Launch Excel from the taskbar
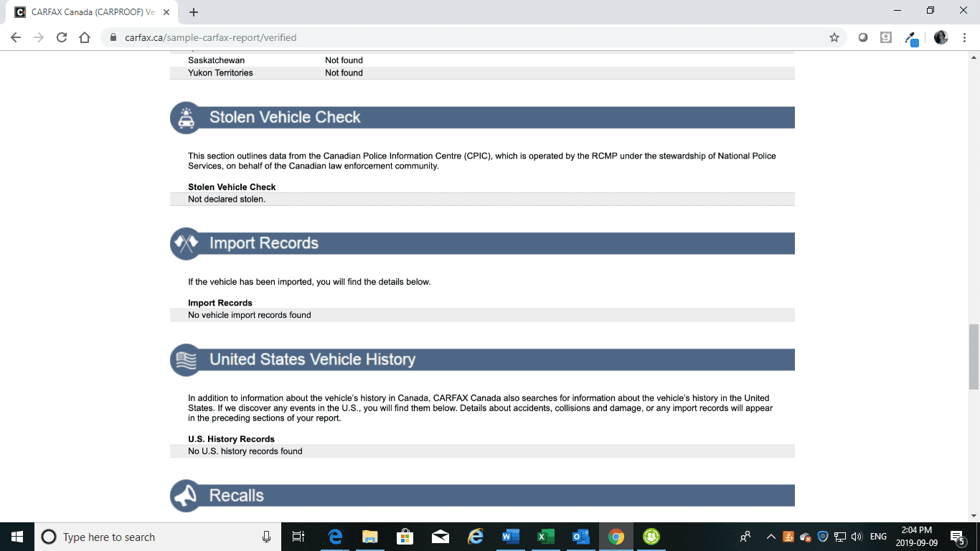This screenshot has height=551, width=980. 545,537
